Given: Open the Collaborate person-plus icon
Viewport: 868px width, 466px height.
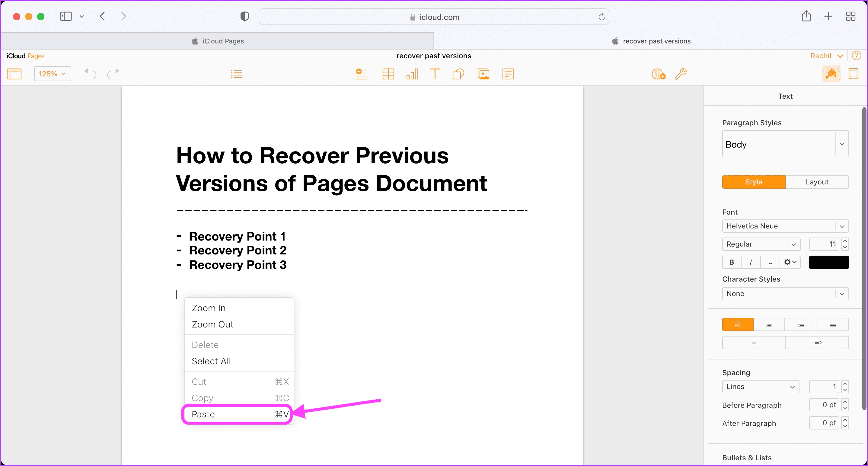Looking at the screenshot, I should click(x=659, y=74).
